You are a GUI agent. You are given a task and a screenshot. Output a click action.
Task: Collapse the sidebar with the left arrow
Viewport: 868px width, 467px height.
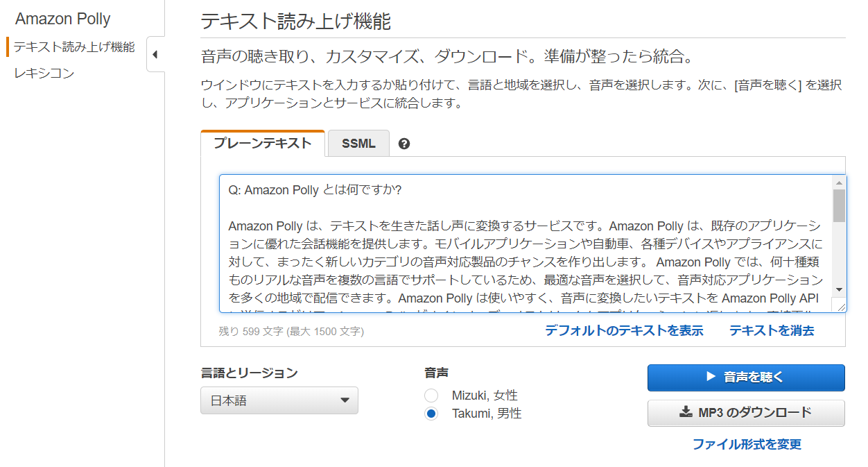click(x=155, y=55)
